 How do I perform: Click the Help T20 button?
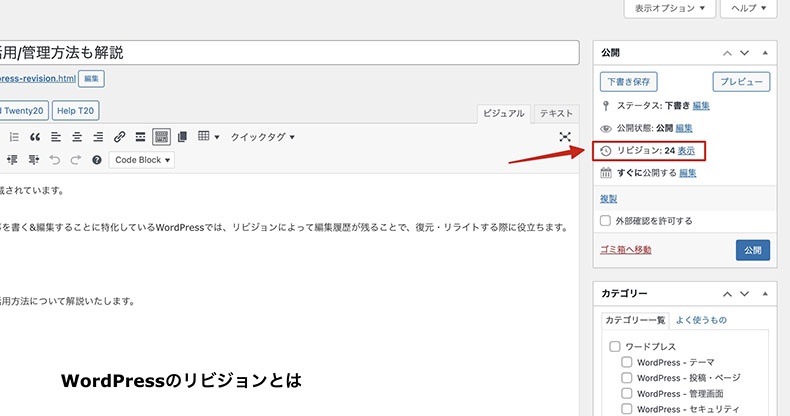coord(76,111)
